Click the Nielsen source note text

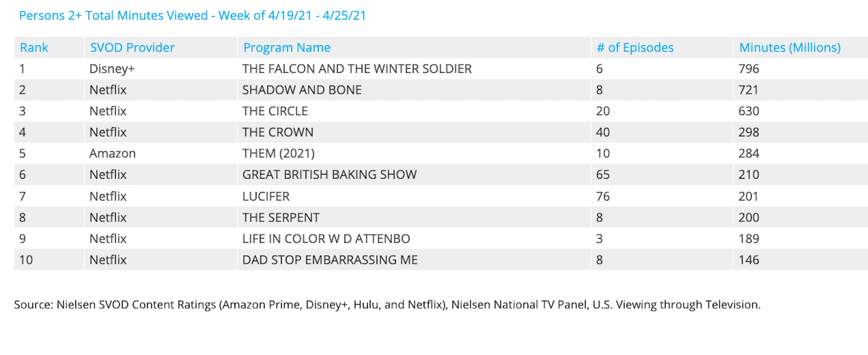tap(387, 305)
